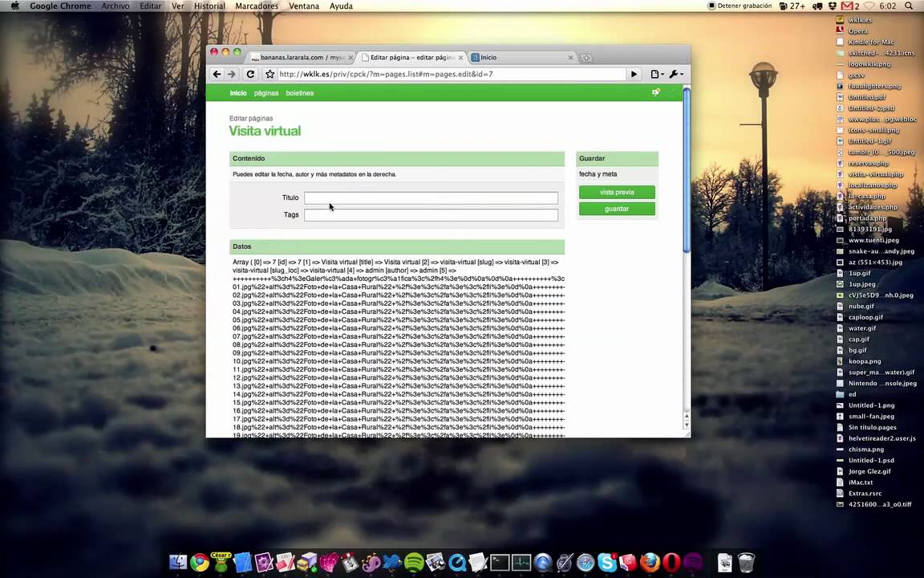Focus the Tags input field
The height and width of the screenshot is (578, 924).
(x=431, y=214)
